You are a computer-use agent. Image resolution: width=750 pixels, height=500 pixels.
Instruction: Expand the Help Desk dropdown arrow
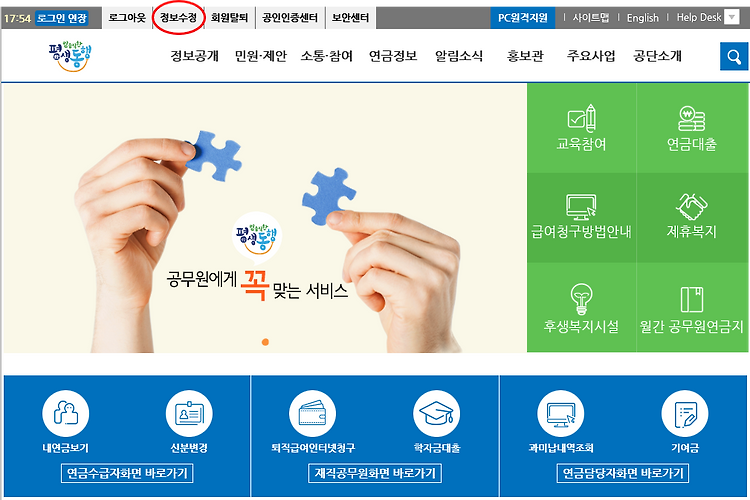point(732,17)
